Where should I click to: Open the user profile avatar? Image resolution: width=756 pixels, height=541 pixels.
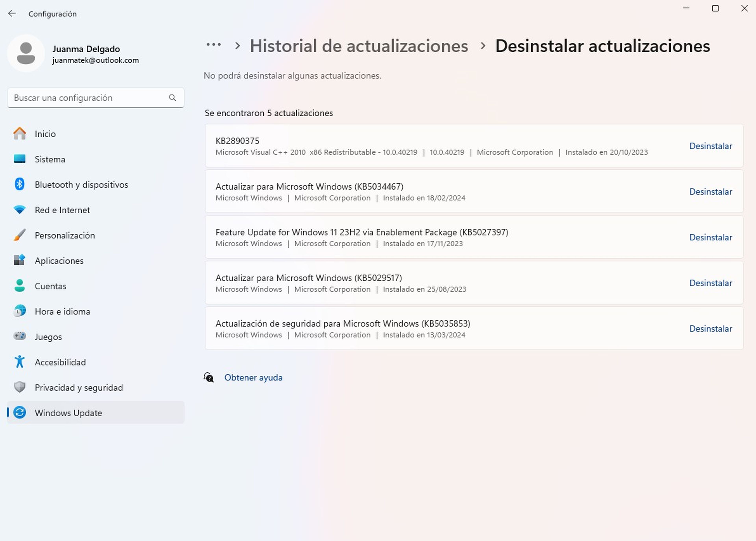tap(26, 53)
